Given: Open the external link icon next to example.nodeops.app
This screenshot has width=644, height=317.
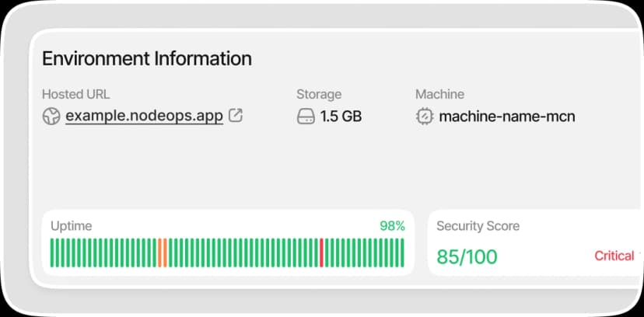Looking at the screenshot, I should (236, 115).
